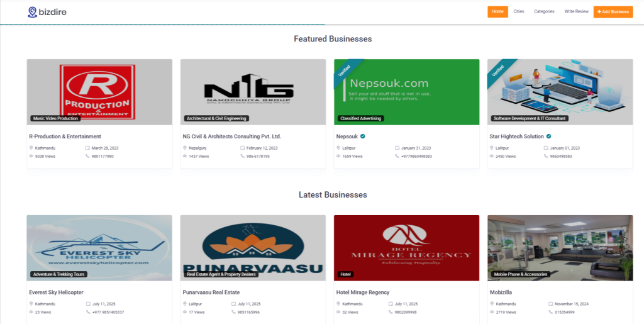Click eye icon beside 2450 Views
The image size is (644, 324).
click(492, 157)
